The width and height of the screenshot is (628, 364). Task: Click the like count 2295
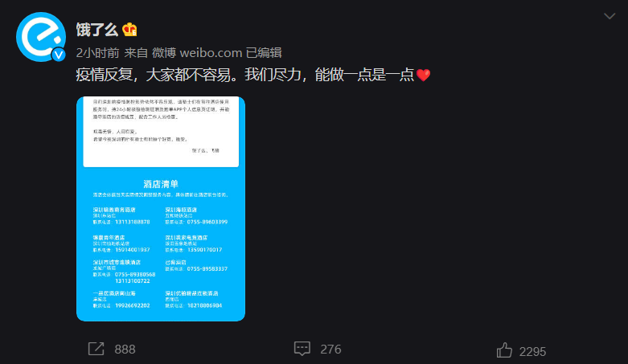532,352
